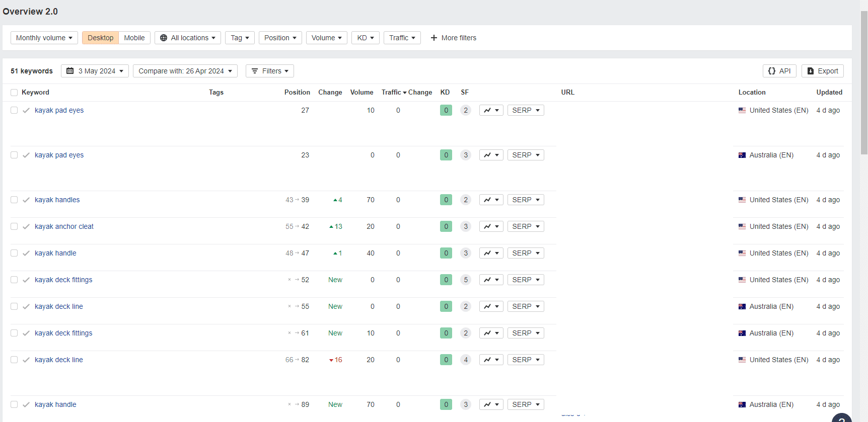
Task: Open chart icon for kayak deck line US row
Action: point(491,360)
